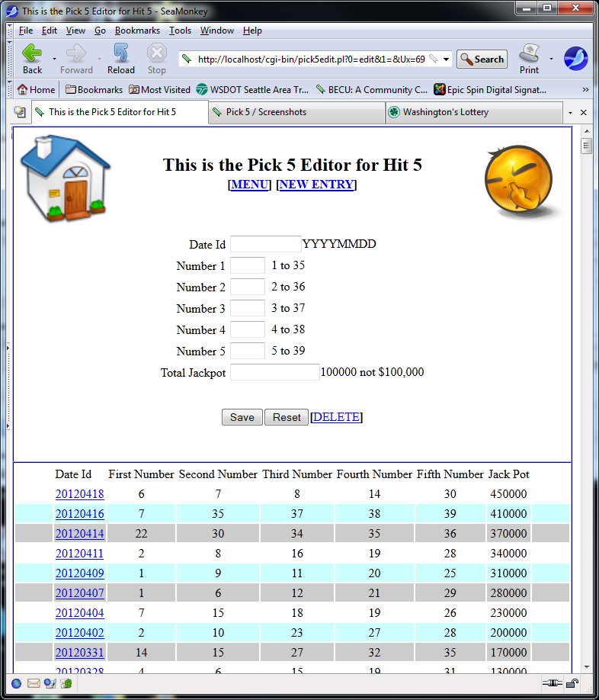Open Composer from status bar icon
The width and height of the screenshot is (599, 700).
[x=50, y=683]
